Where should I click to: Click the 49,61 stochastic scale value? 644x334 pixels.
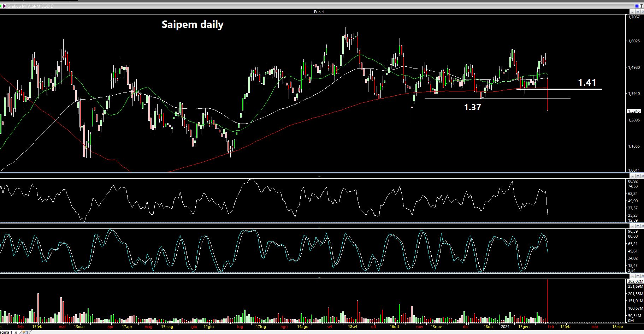[633, 251]
